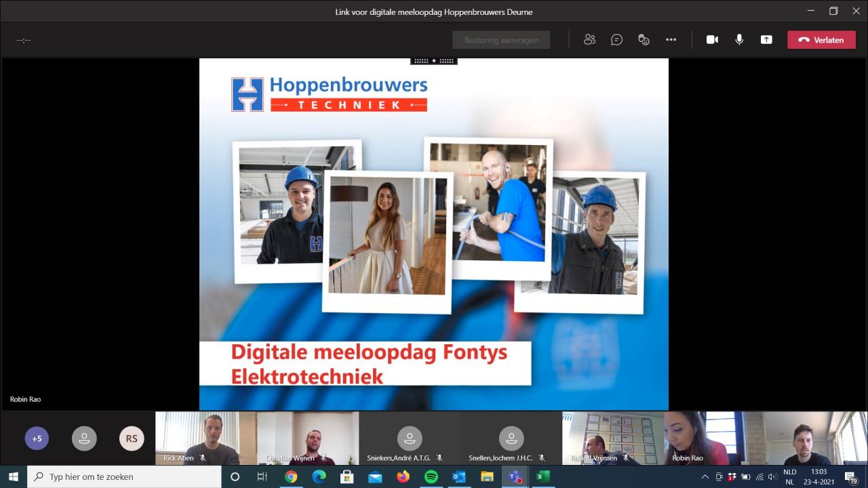Open the raise hand reactions menu

coord(644,40)
